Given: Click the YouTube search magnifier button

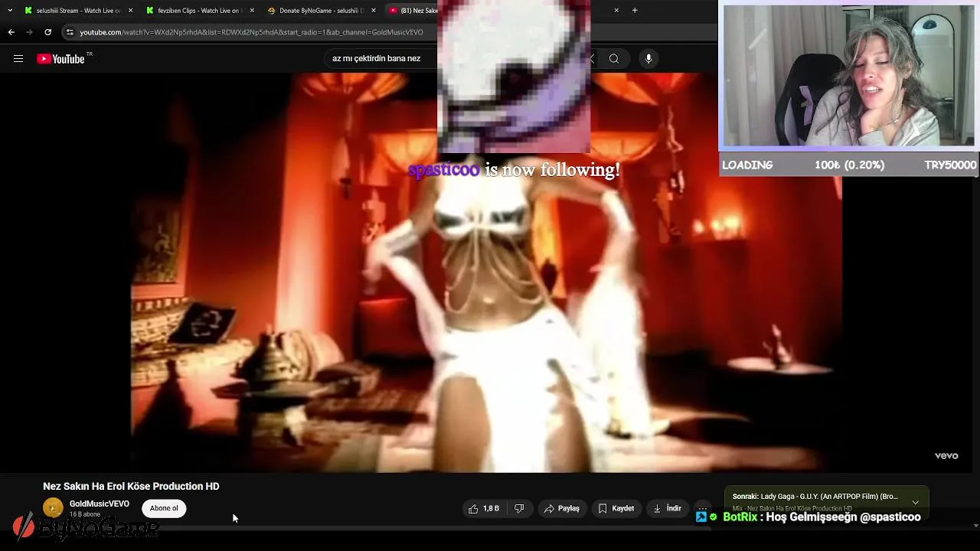Looking at the screenshot, I should [614, 59].
